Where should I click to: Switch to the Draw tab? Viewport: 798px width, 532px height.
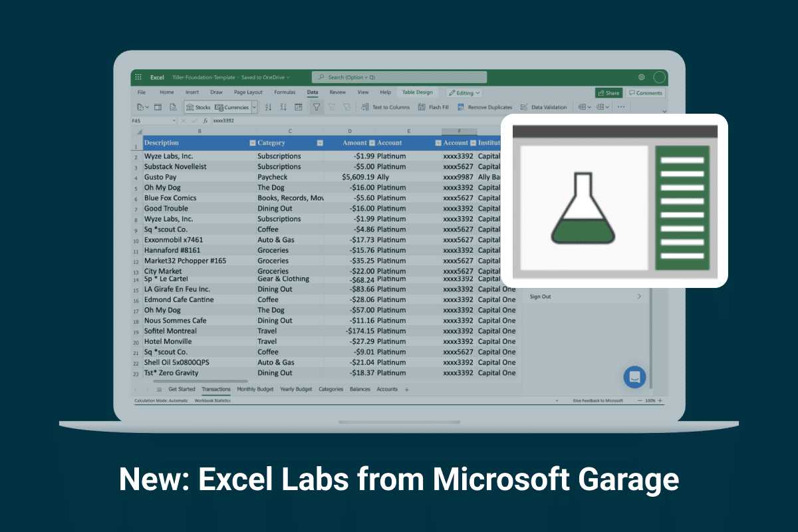coord(216,92)
